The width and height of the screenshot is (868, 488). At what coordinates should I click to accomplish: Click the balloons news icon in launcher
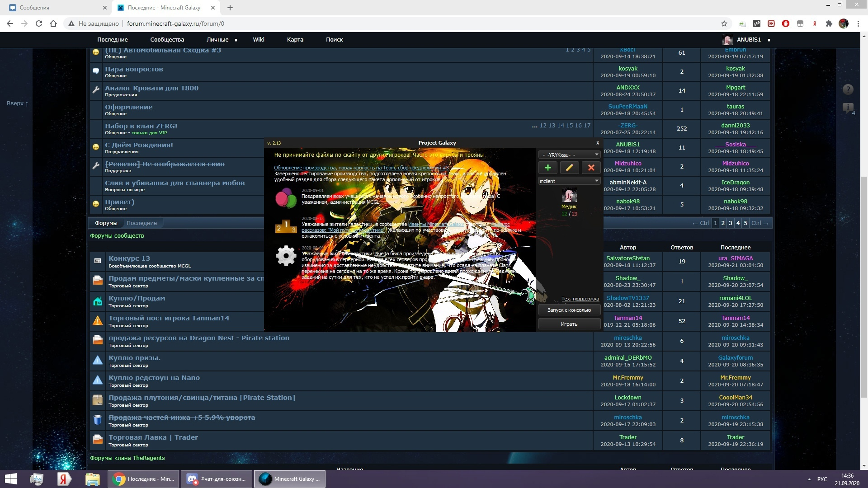286,198
